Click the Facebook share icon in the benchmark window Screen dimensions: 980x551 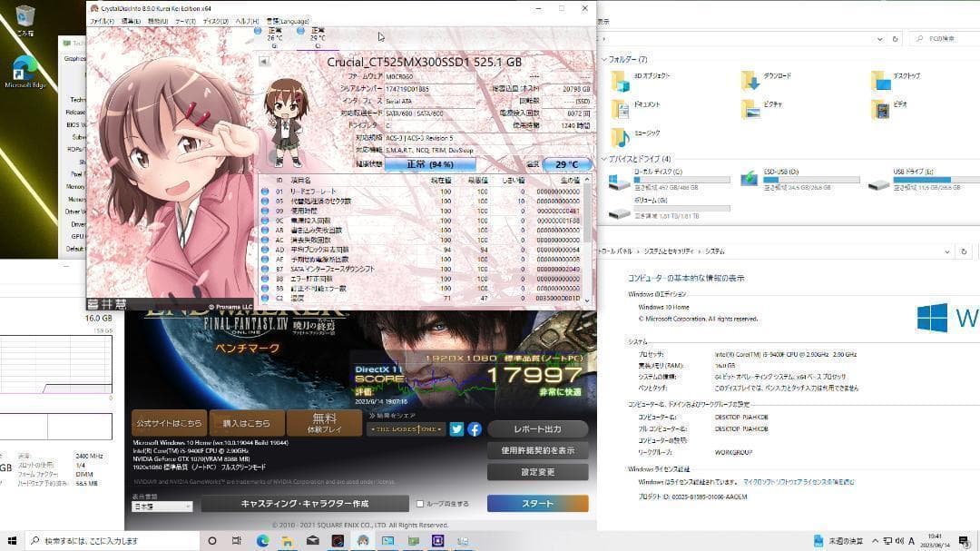[475, 428]
